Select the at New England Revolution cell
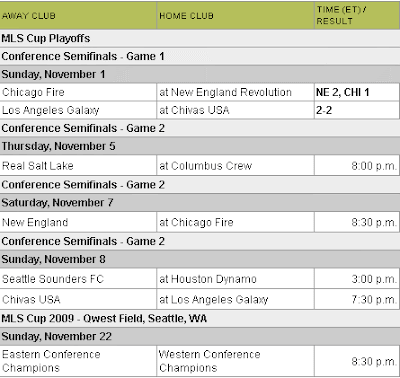The image size is (400, 378). click(235, 92)
